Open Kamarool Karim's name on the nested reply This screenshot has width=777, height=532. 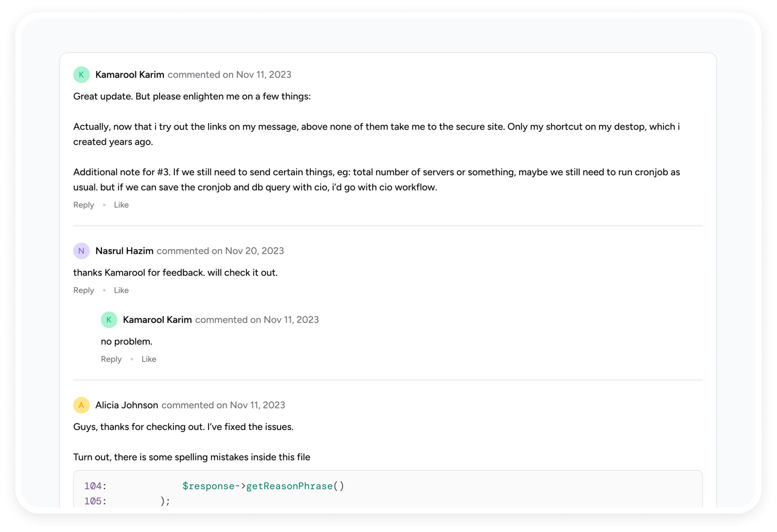(157, 320)
